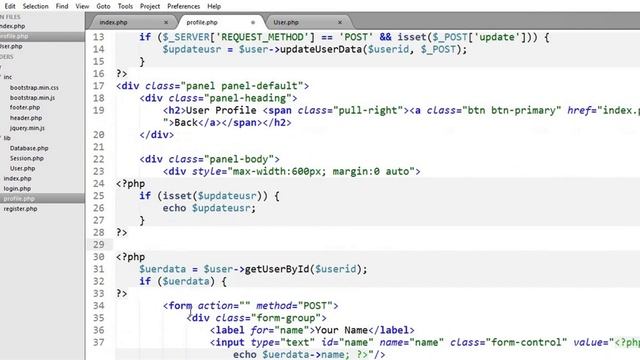Click 'panel panel-default' class value
The width and height of the screenshot is (640, 360).
pos(241,86)
